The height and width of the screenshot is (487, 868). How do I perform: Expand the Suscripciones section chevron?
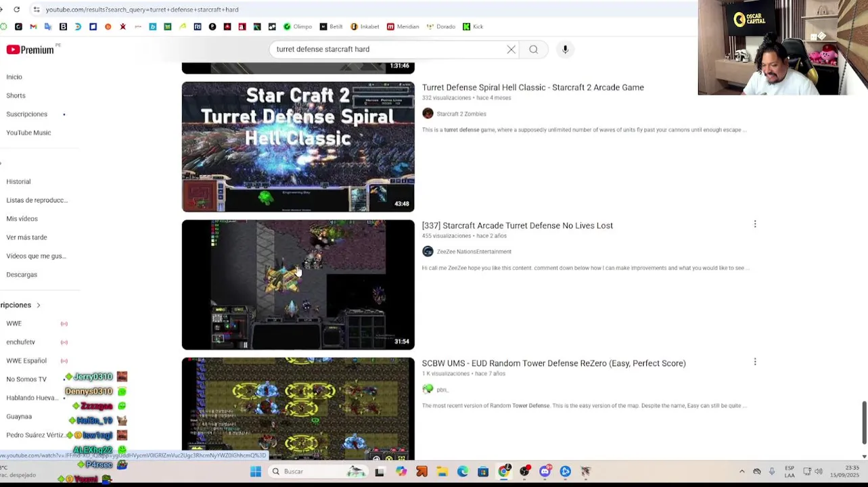39,305
